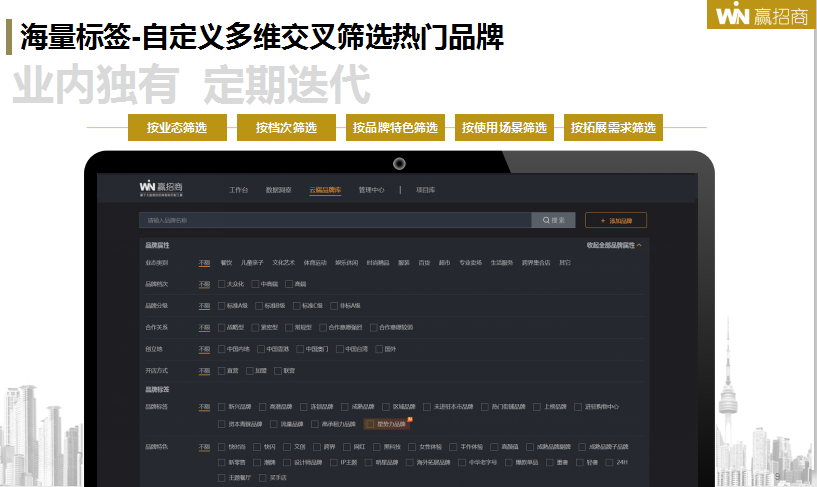Check the 战略型 checkbox
The width and height of the screenshot is (817, 487).
coord(221,328)
